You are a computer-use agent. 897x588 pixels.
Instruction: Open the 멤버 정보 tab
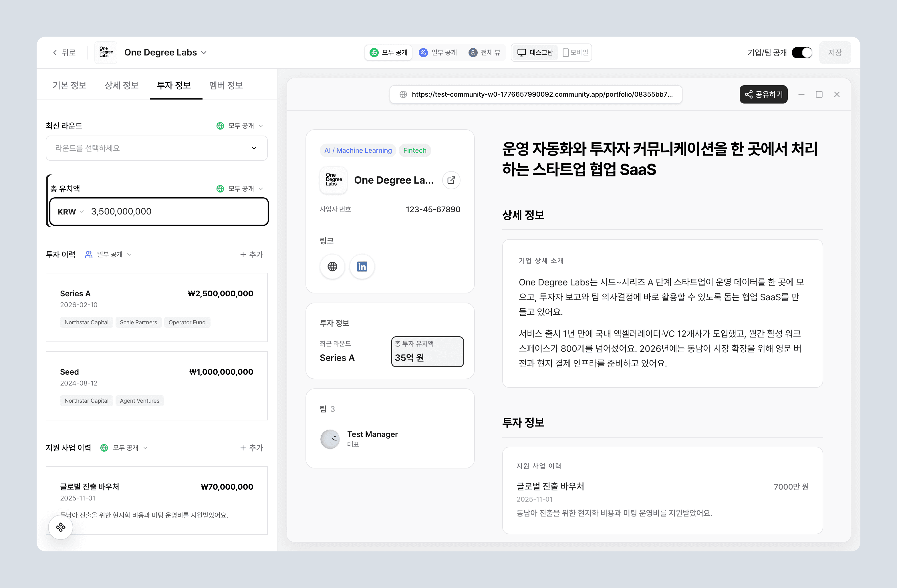pyautogui.click(x=226, y=85)
